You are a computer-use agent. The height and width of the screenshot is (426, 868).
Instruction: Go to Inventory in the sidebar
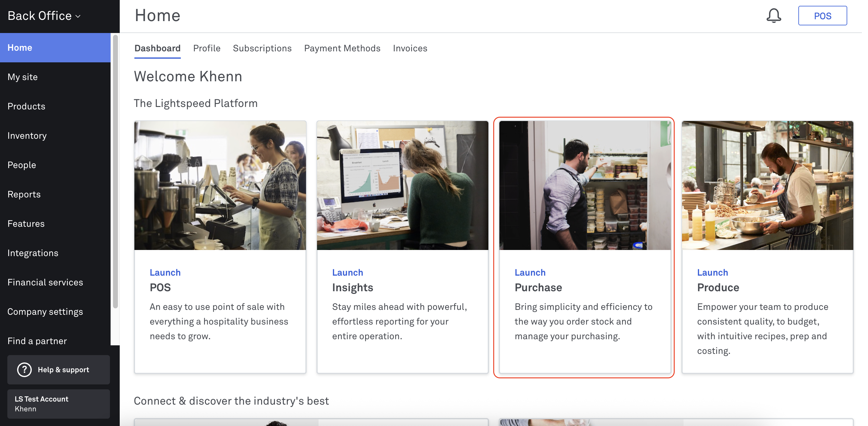pos(55,135)
